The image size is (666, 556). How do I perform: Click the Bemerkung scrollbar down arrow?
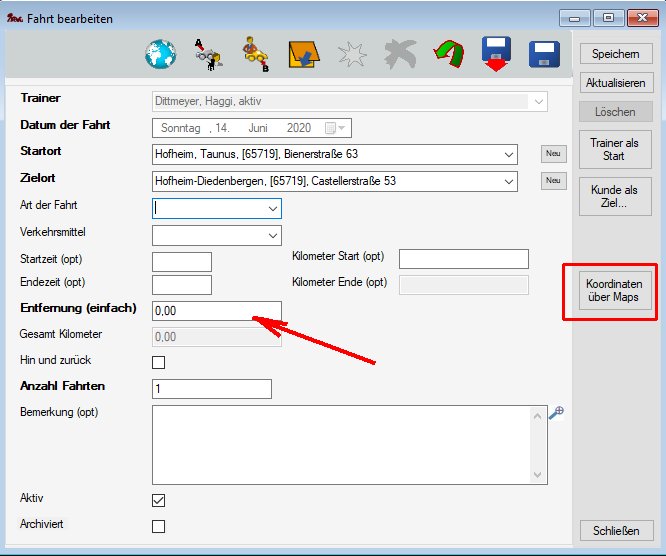pos(540,476)
